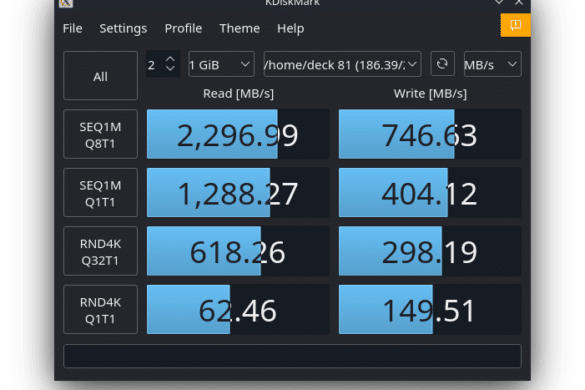Image resolution: width=585 pixels, height=390 pixels.
Task: Click the 298.19 write result
Action: coord(430,251)
